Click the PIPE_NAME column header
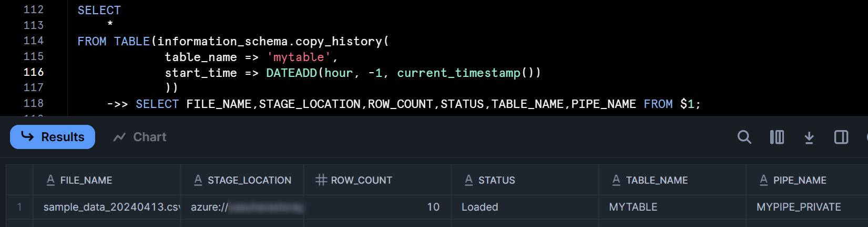 tap(807, 180)
